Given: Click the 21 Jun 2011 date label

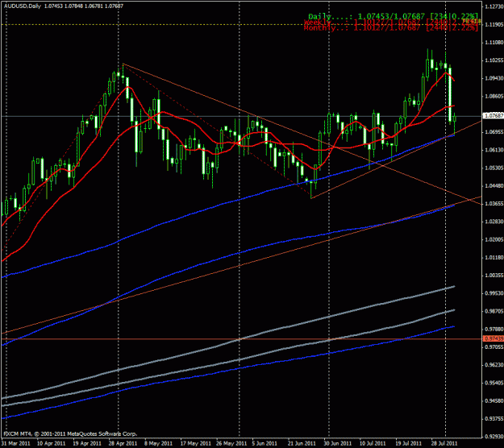Looking at the screenshot, I should (x=302, y=443).
